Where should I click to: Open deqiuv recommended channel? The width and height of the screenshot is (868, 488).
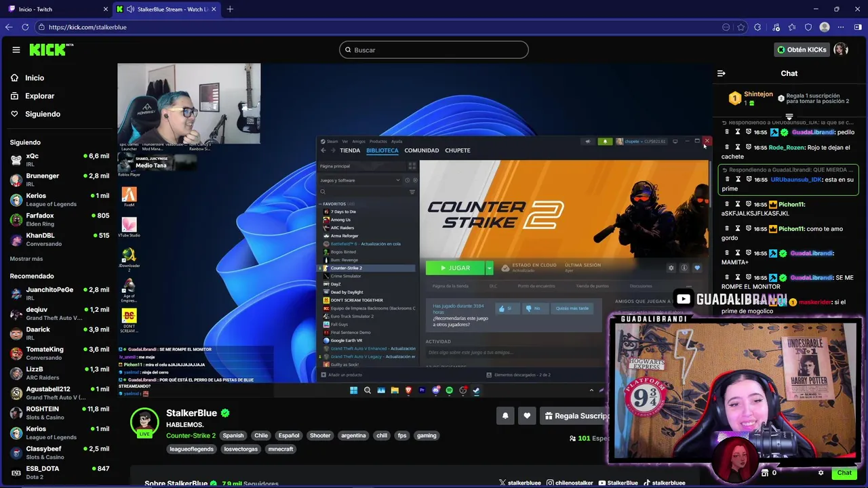tap(60, 313)
